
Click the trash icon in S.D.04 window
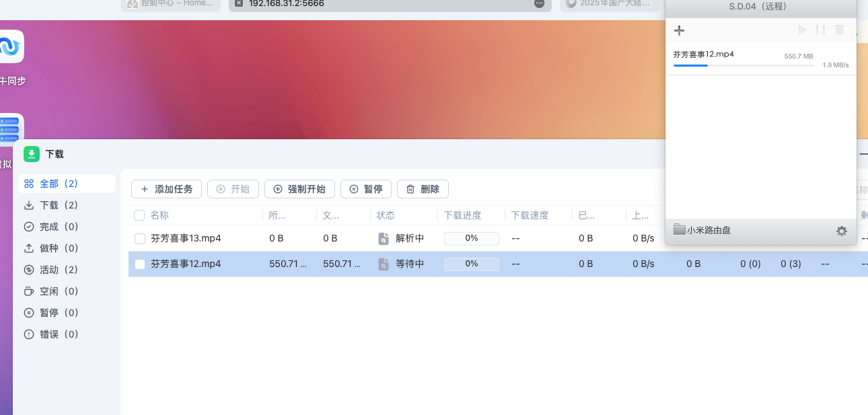pyautogui.click(x=839, y=30)
